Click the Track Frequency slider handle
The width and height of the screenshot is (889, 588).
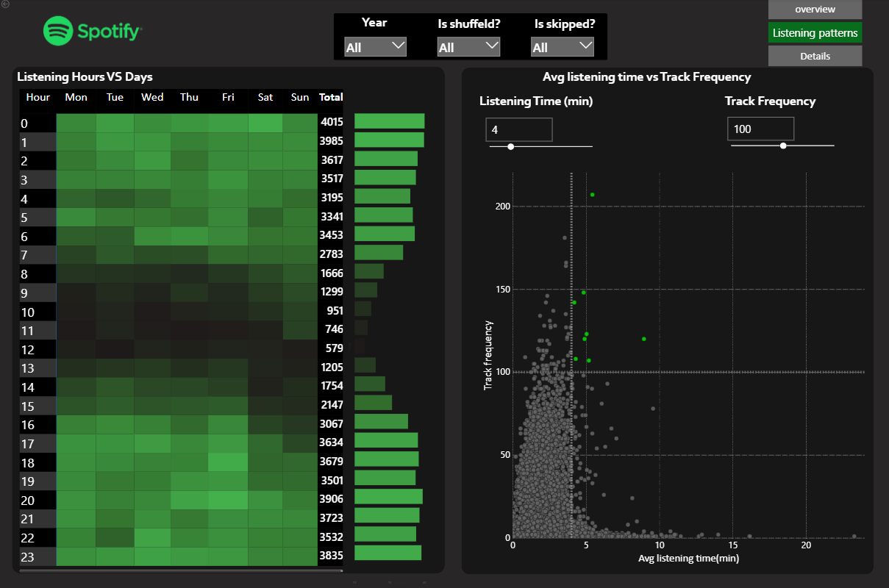[x=782, y=146]
